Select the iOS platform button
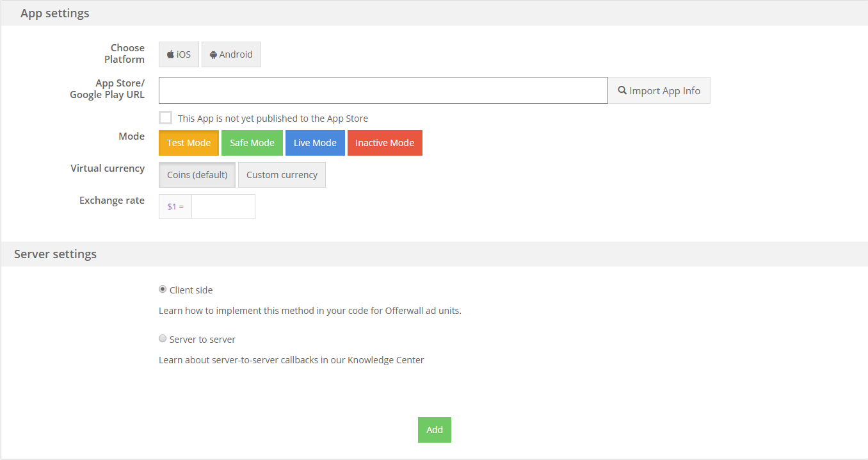Screen dimensions: 868x460 coord(179,54)
